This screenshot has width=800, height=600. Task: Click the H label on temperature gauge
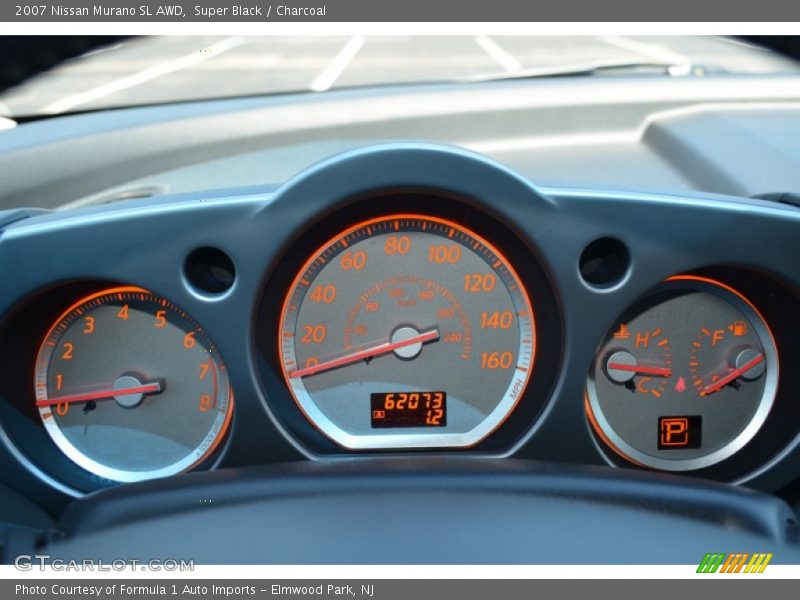(641, 339)
